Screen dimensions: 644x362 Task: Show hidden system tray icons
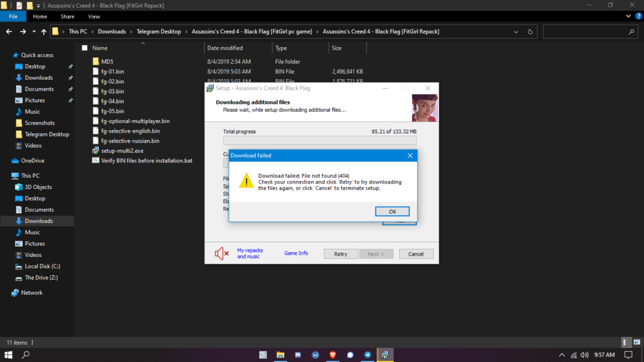562,355
